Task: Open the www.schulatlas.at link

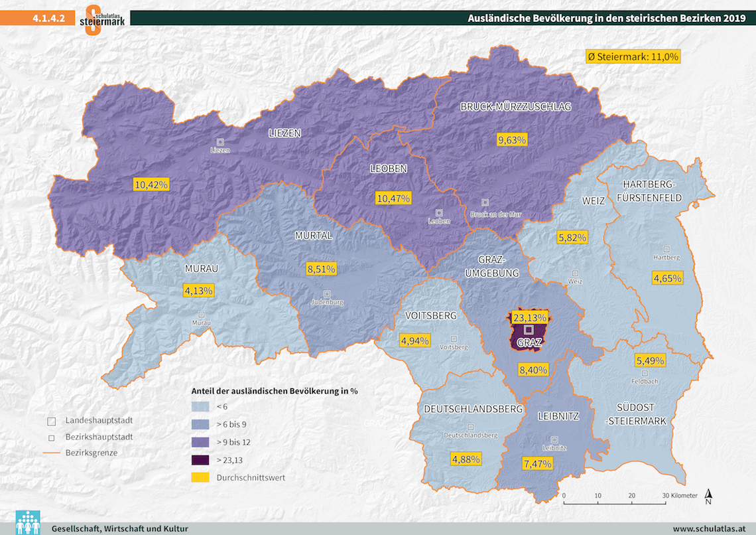Action: click(x=709, y=528)
